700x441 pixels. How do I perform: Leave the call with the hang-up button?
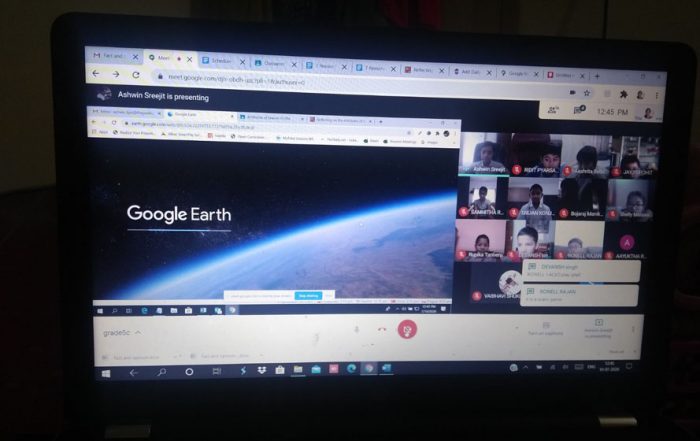tap(382, 329)
